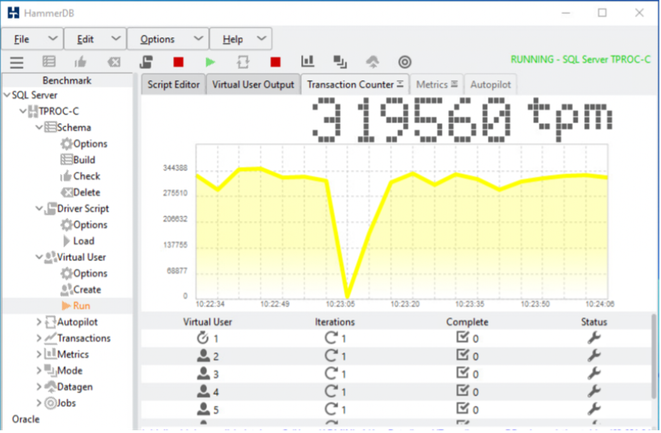The width and height of the screenshot is (661, 433).
Task: Click the second red stop square toolbar icon
Action: [x=275, y=62]
